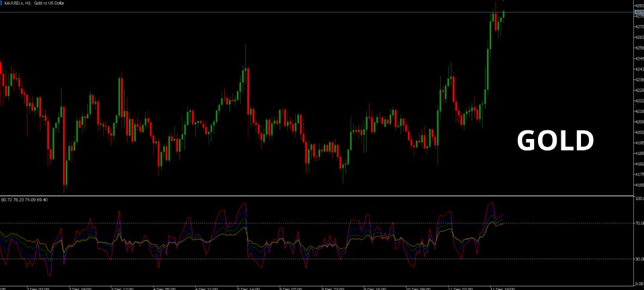Screen dimensions: 644x290
Task: Click the XAUUSD H1 chart title text
Action: click(x=34, y=3)
